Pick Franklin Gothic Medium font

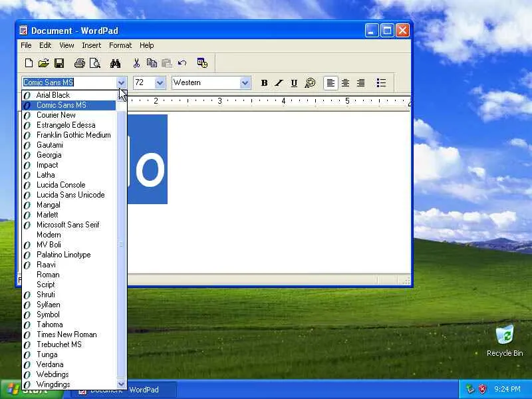coord(69,135)
